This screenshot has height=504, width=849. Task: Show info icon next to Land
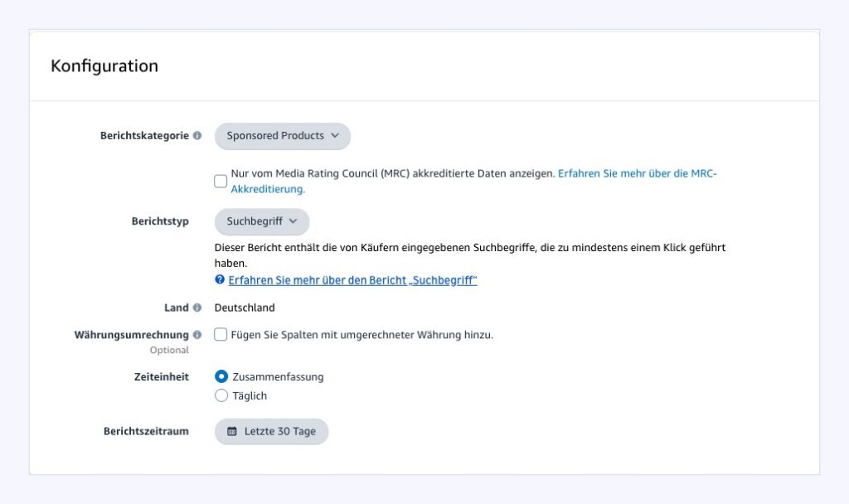coord(197,308)
